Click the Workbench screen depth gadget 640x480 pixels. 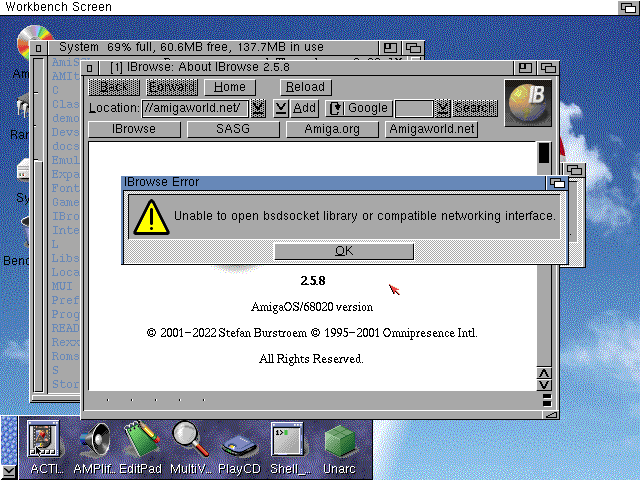tap(629, 7)
